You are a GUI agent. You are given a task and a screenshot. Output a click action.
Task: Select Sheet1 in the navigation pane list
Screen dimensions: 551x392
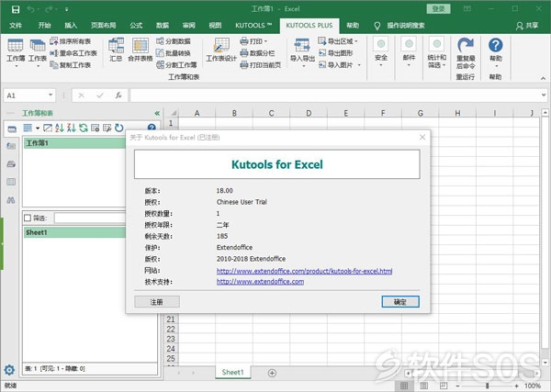click(74, 232)
